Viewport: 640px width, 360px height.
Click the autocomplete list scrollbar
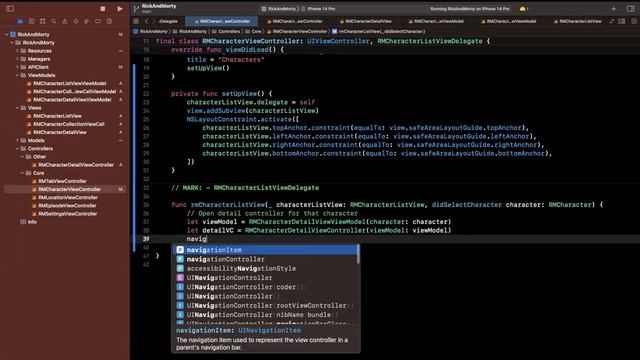click(358, 254)
